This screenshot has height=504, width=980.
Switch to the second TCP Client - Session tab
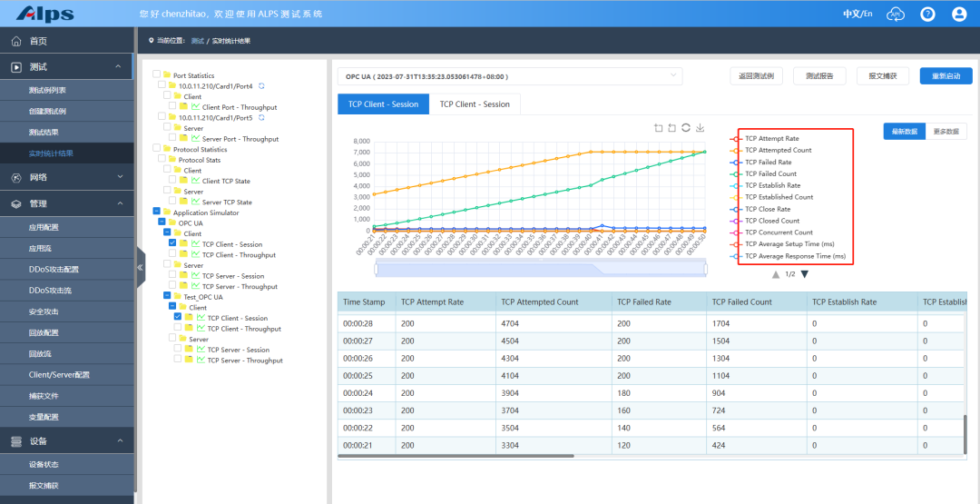[475, 104]
